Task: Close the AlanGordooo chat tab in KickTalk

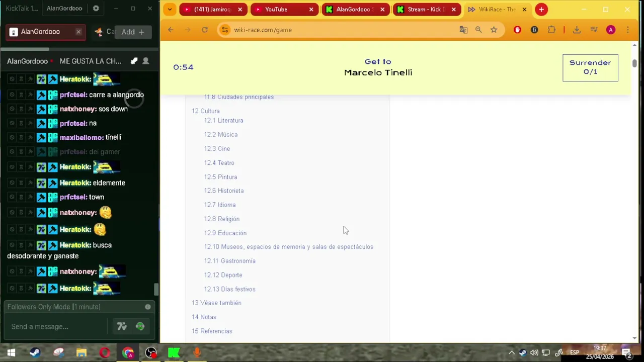Action: tap(78, 32)
